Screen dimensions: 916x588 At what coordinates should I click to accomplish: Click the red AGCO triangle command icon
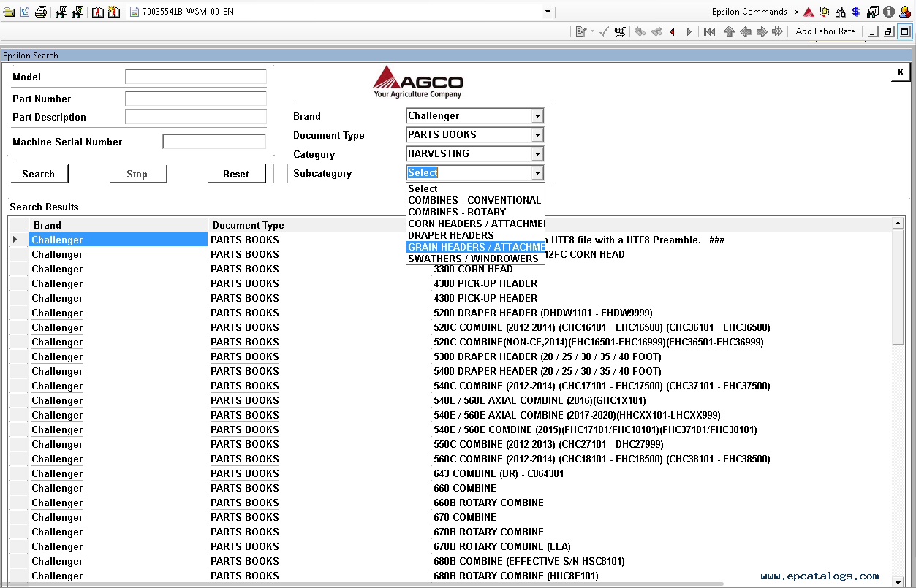click(x=809, y=12)
